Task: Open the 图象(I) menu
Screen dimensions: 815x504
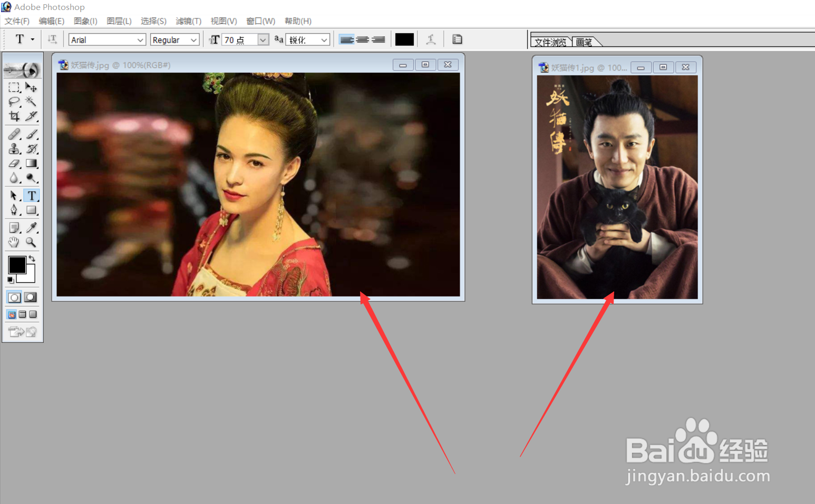Action: [85, 21]
